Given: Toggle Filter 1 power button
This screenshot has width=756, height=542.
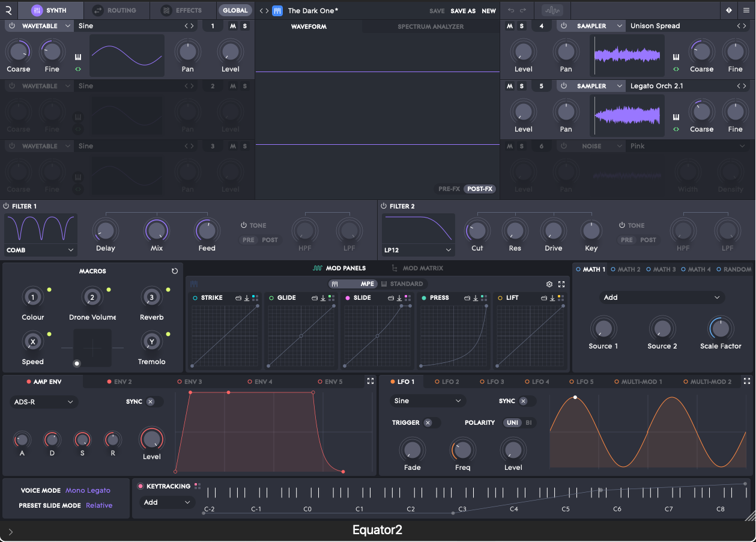Looking at the screenshot, I should (7, 206).
